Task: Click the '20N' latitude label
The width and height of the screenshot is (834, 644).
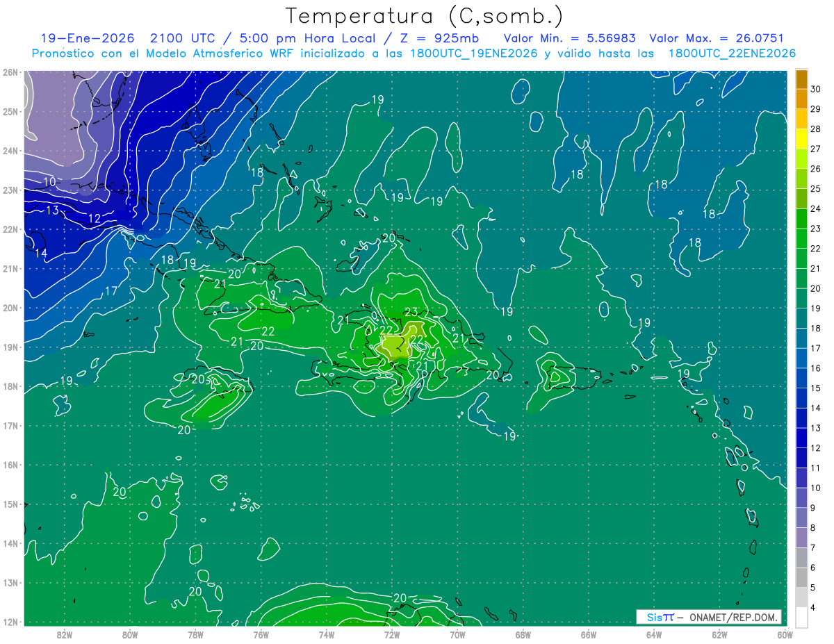Action: click(x=10, y=308)
